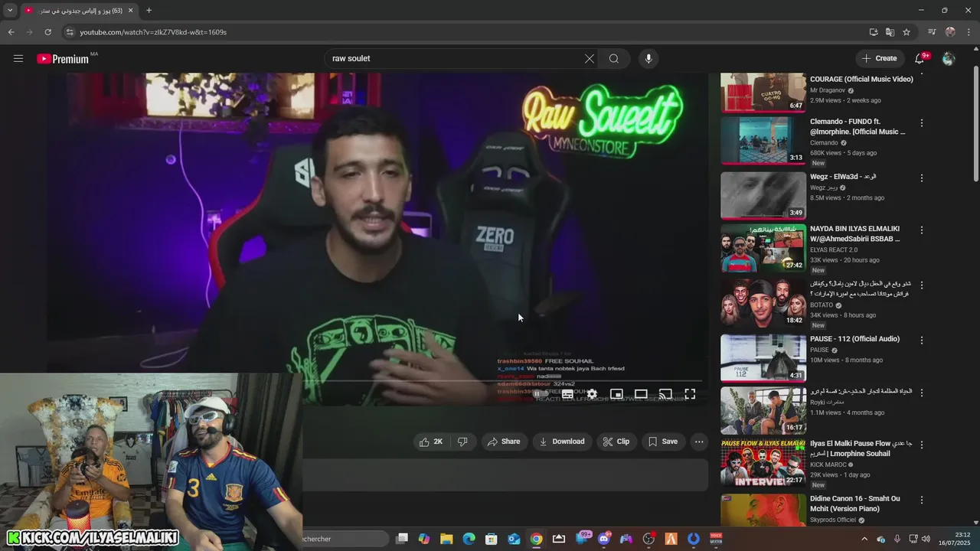Viewport: 980px width, 551px height.
Task: Open the browser media control icon
Action: click(932, 32)
